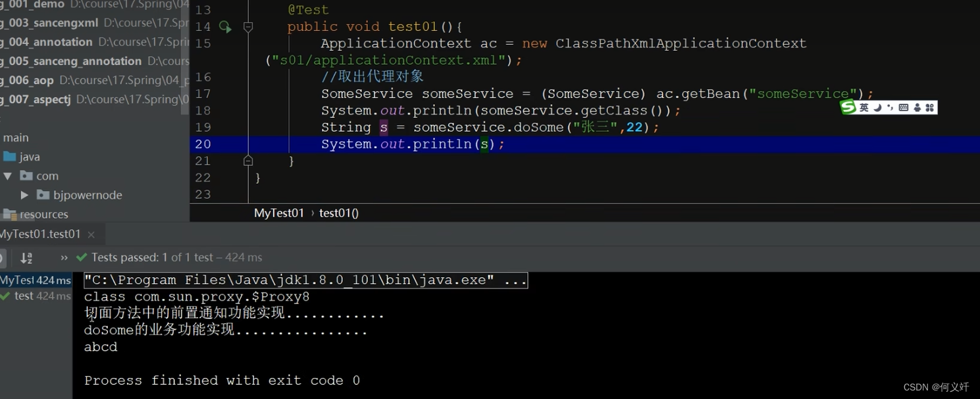The height and width of the screenshot is (399, 980).
Task: Click the partially visible show-passed toggle button
Action: click(x=2, y=257)
